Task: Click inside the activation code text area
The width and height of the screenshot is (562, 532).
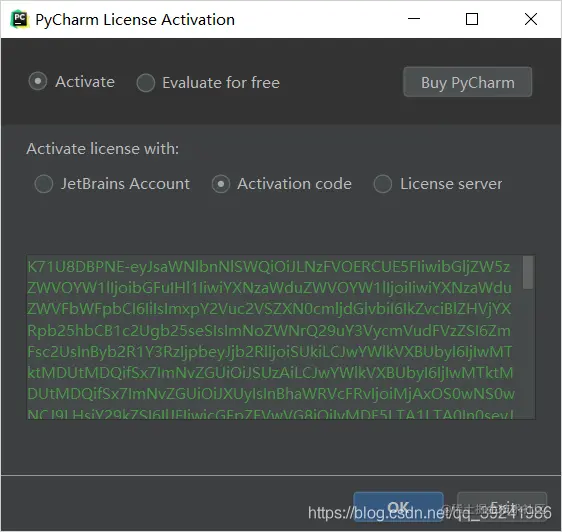Action: 274,337
